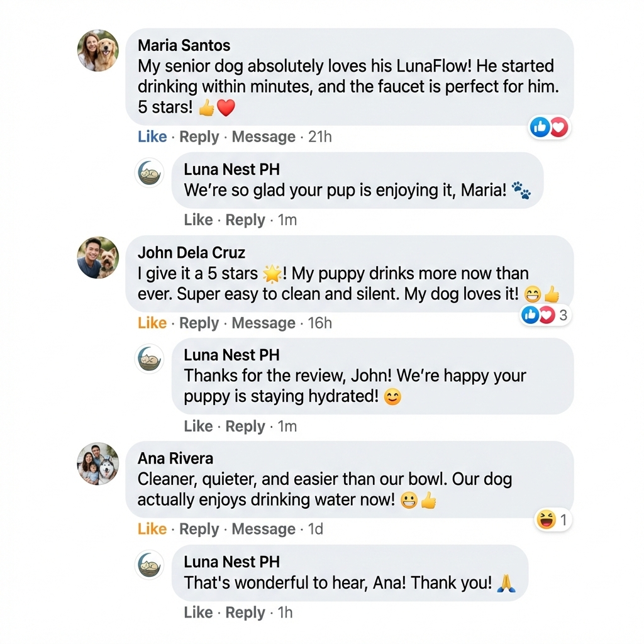Image resolution: width=644 pixels, height=644 pixels.
Task: Like Maria Santos's comment
Action: pos(152,137)
